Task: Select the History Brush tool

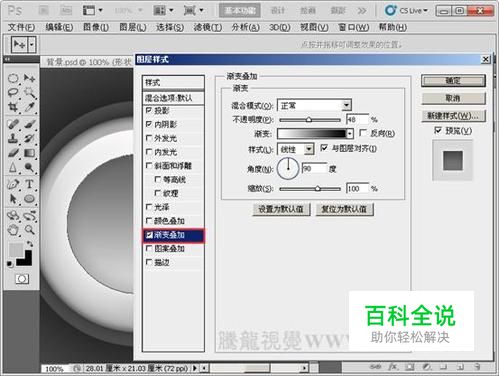Action: pyautogui.click(x=29, y=138)
